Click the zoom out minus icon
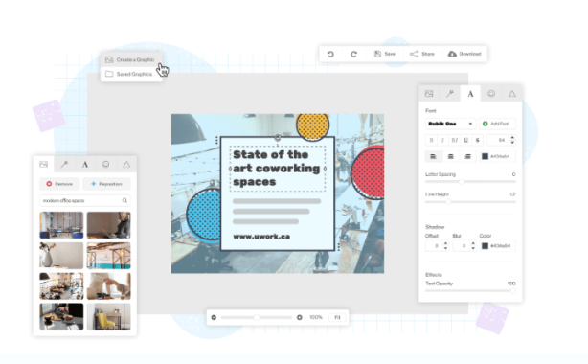This screenshot has height=364, width=588. click(x=214, y=317)
